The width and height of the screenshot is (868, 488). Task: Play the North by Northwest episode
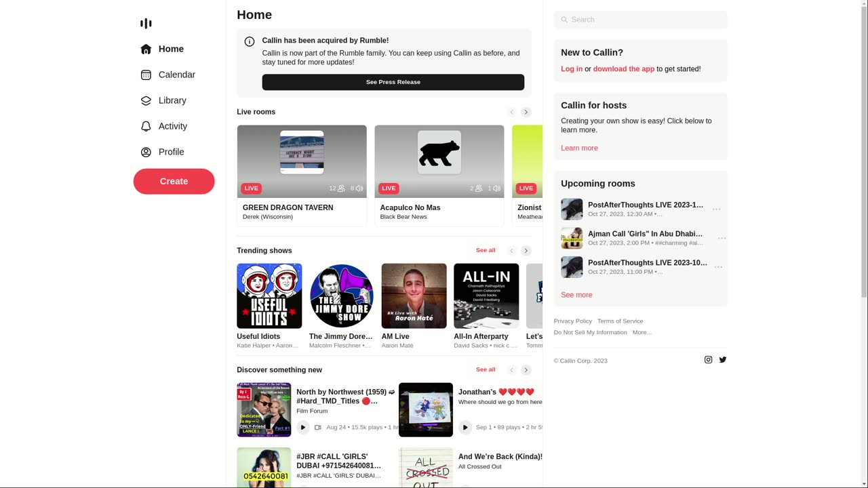tap(303, 427)
